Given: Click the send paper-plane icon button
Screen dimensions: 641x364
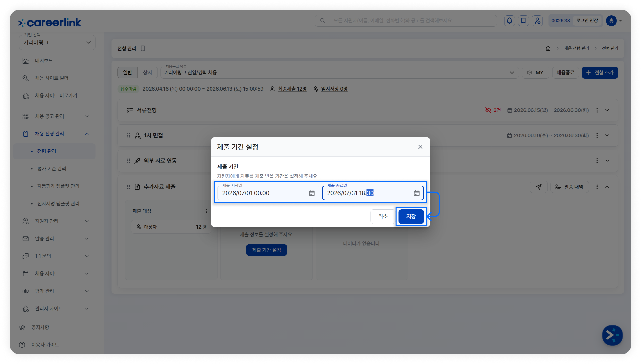Looking at the screenshot, I should 539,187.
